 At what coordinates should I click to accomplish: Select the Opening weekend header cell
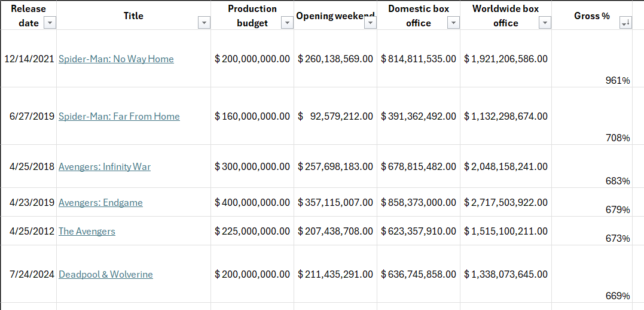click(335, 15)
